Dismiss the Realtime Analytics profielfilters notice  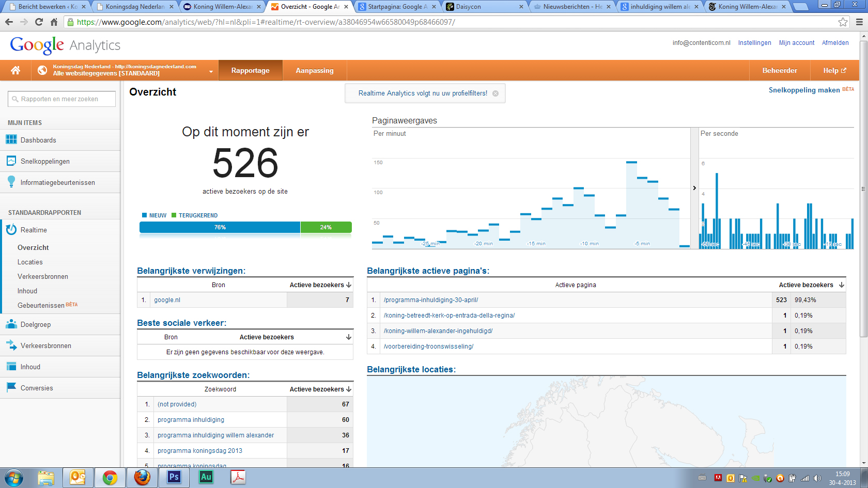495,93
